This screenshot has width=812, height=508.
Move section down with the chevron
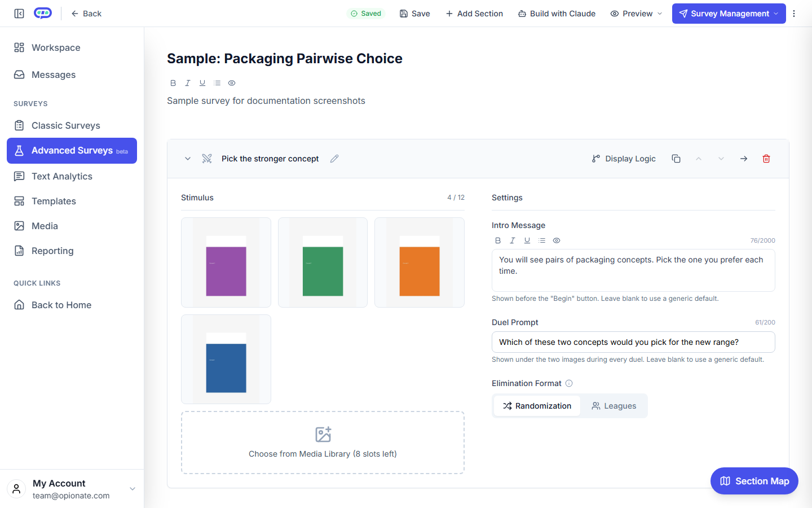point(721,159)
